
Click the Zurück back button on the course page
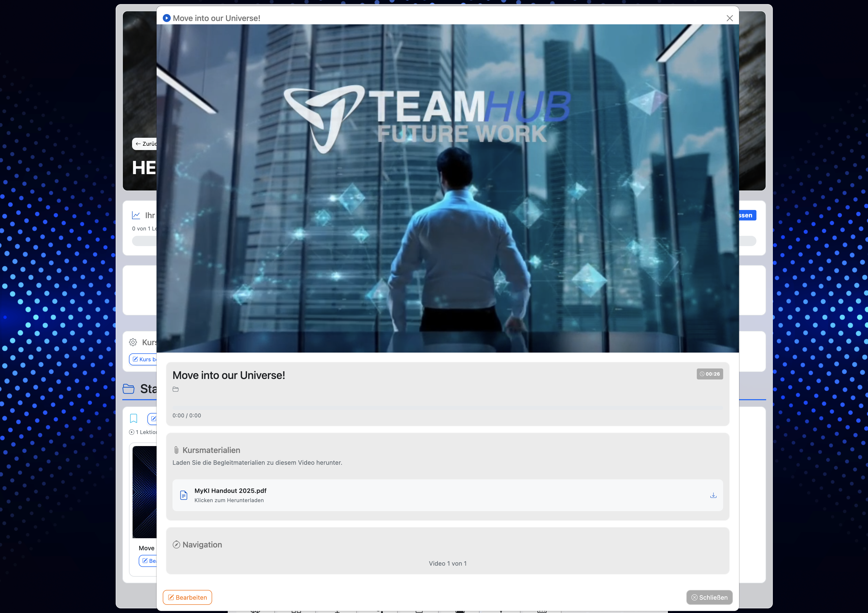pyautogui.click(x=144, y=144)
